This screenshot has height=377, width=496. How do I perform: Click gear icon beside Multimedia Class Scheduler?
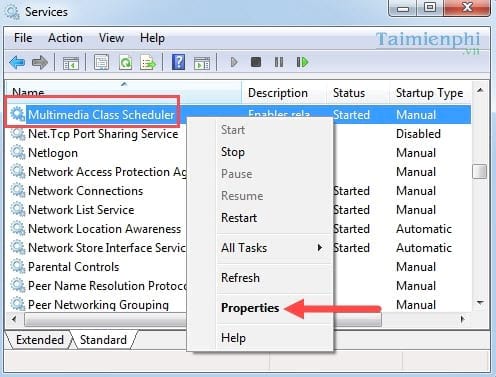pos(17,114)
